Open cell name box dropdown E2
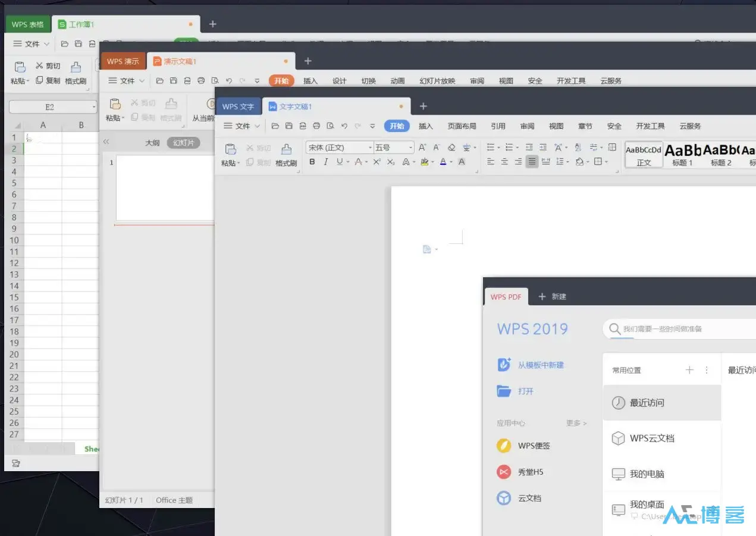 94,107
